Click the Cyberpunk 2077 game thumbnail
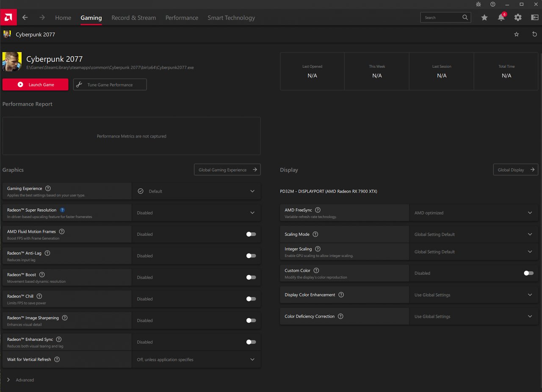 pos(12,62)
